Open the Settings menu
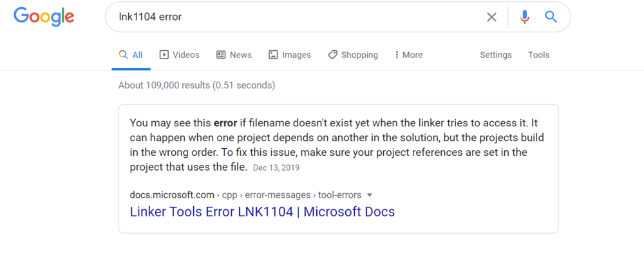This screenshot has width=644, height=275. 496,55
